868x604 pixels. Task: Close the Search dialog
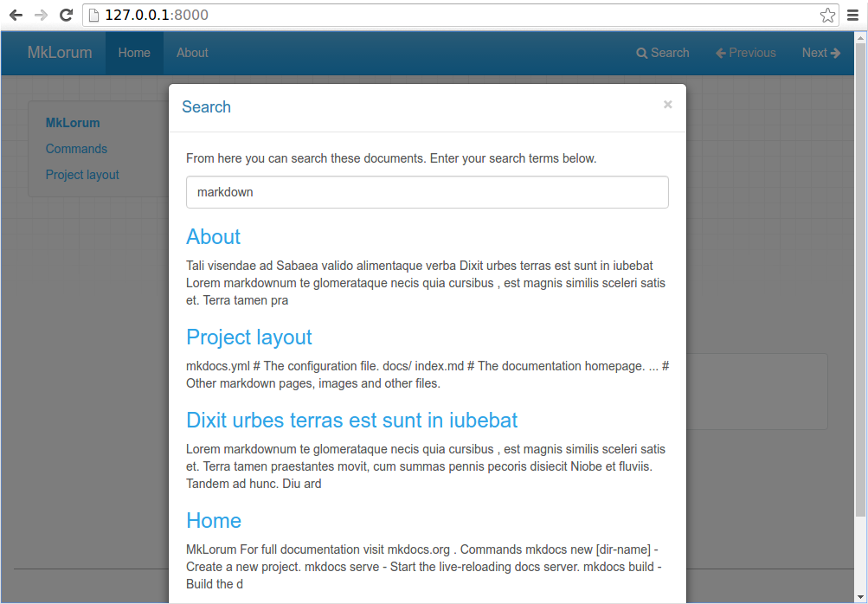[x=667, y=105]
